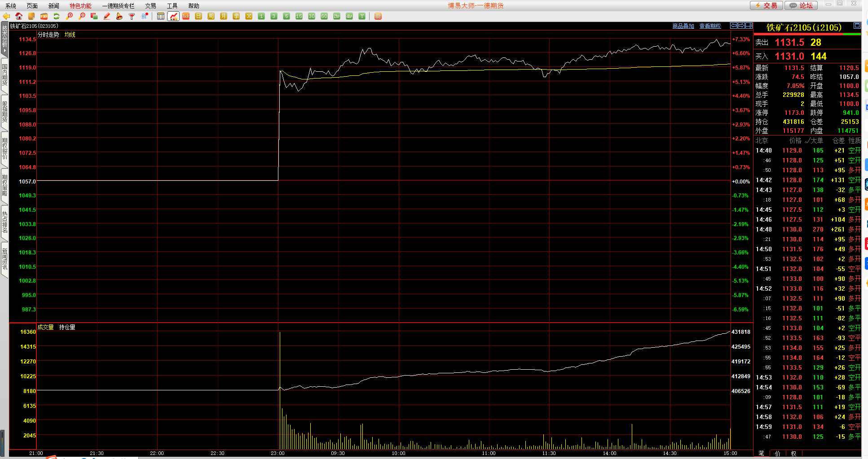Select the red pencil drawing tool
The image size is (868, 459).
(107, 16)
